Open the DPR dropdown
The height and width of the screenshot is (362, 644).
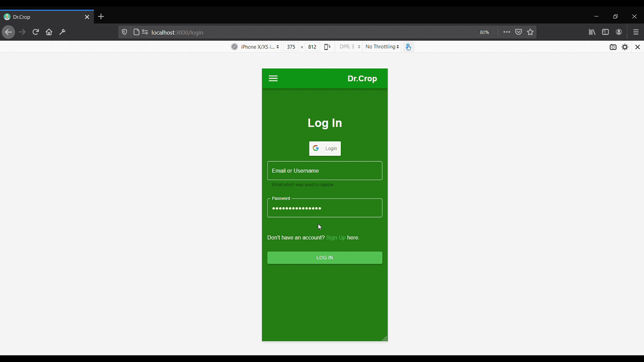coord(350,46)
